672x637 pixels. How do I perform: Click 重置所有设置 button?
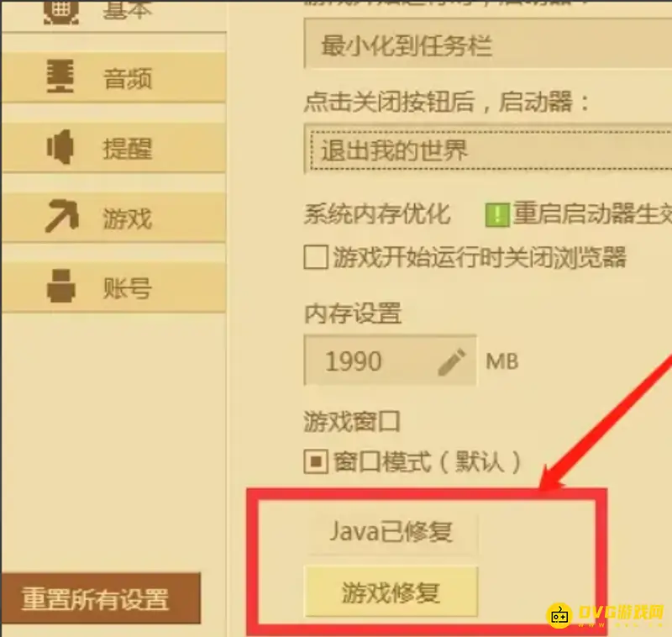point(101,598)
